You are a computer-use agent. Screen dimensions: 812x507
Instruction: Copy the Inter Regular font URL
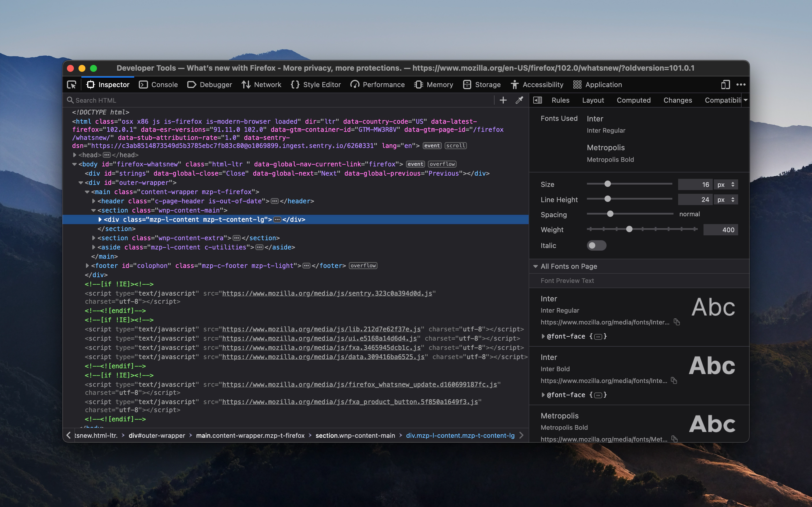[677, 322]
